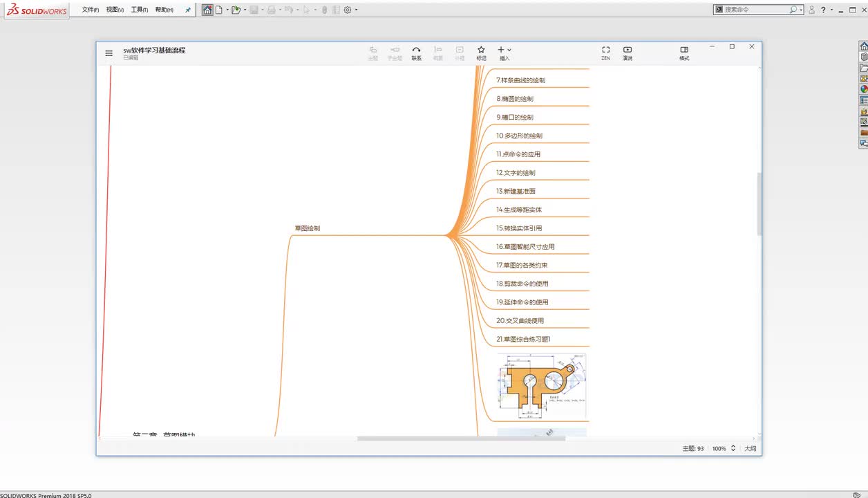Select topic 10.多边形的绘制

pyautogui.click(x=519, y=136)
